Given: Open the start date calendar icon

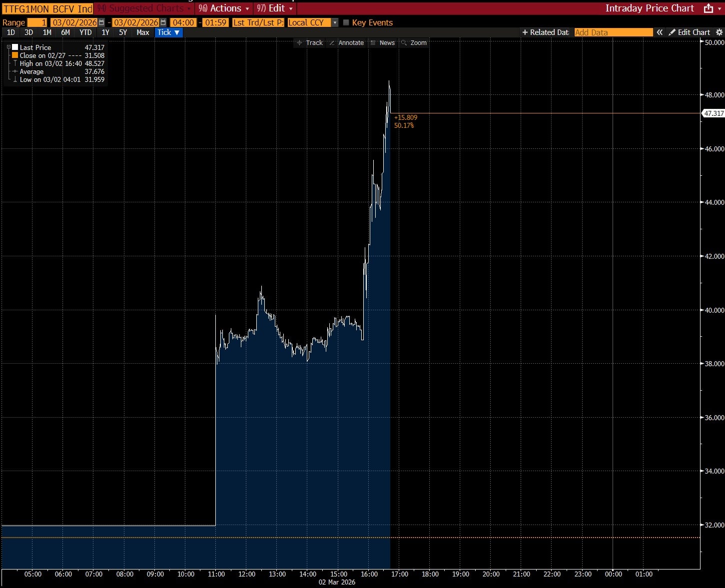Looking at the screenshot, I should 101,22.
